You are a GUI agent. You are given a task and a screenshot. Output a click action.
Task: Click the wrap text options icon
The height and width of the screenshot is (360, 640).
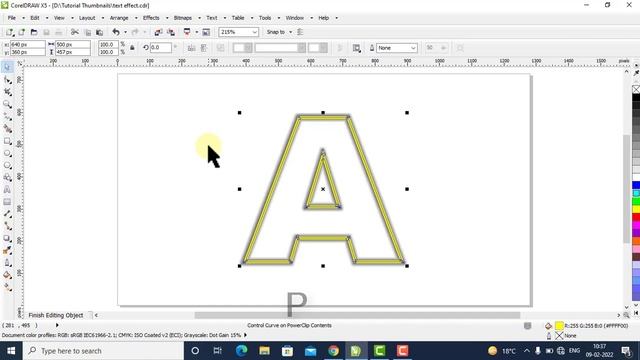pyautogui.click(x=356, y=48)
